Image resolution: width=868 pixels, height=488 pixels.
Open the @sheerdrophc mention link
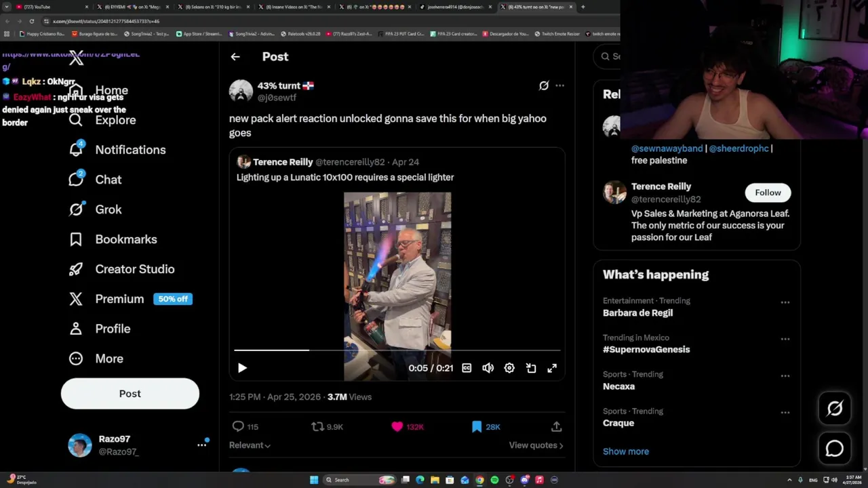(738, 148)
